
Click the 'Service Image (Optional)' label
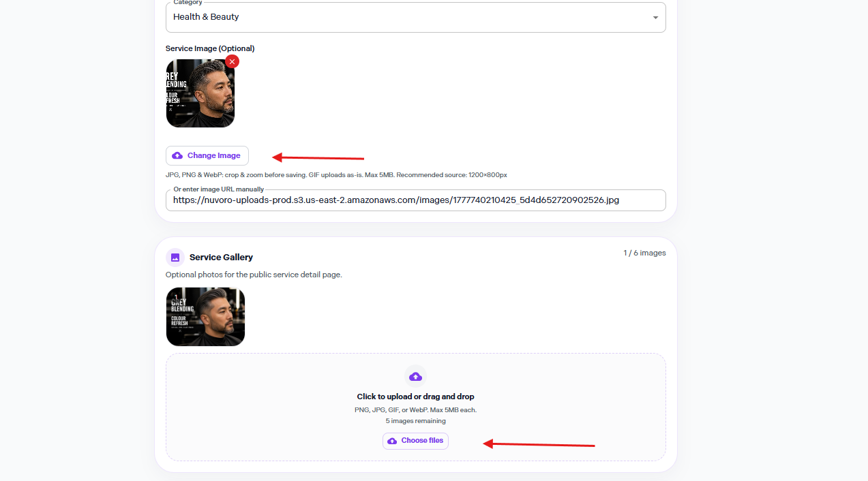(x=210, y=48)
